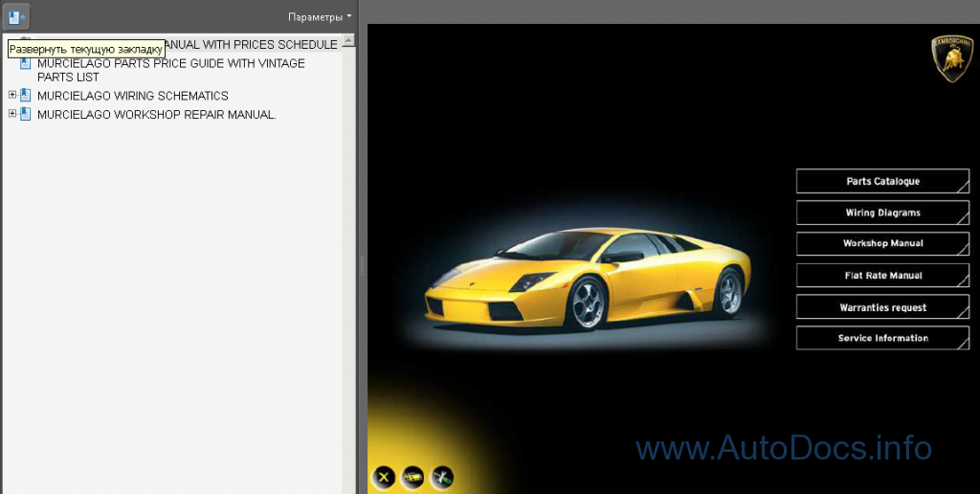980x494 pixels.
Task: Open the Service Information button
Action: click(x=882, y=338)
